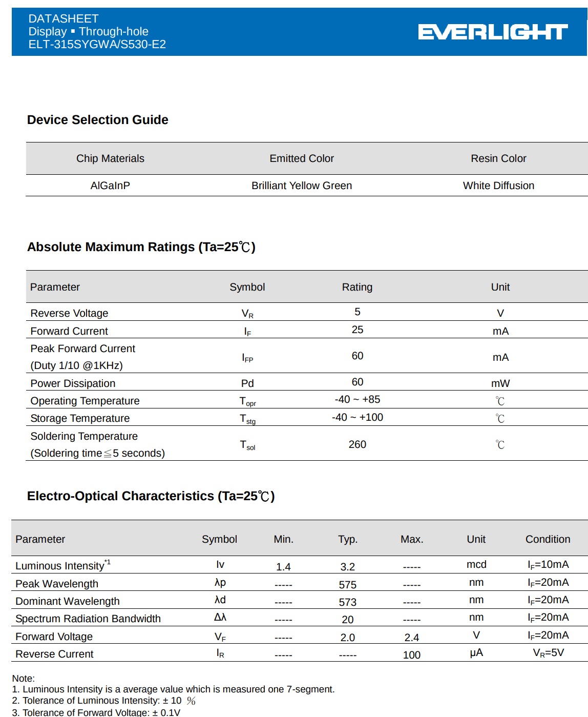Click the White Diffusion resin cell
This screenshot has height=717, width=588.
498,186
